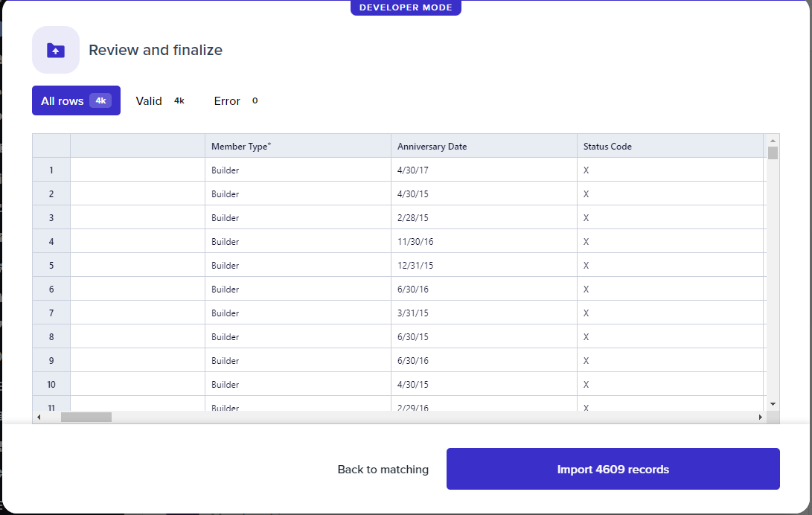Screen dimensions: 812x515
Task: Click the Status Code column header
Action: [x=671, y=146]
